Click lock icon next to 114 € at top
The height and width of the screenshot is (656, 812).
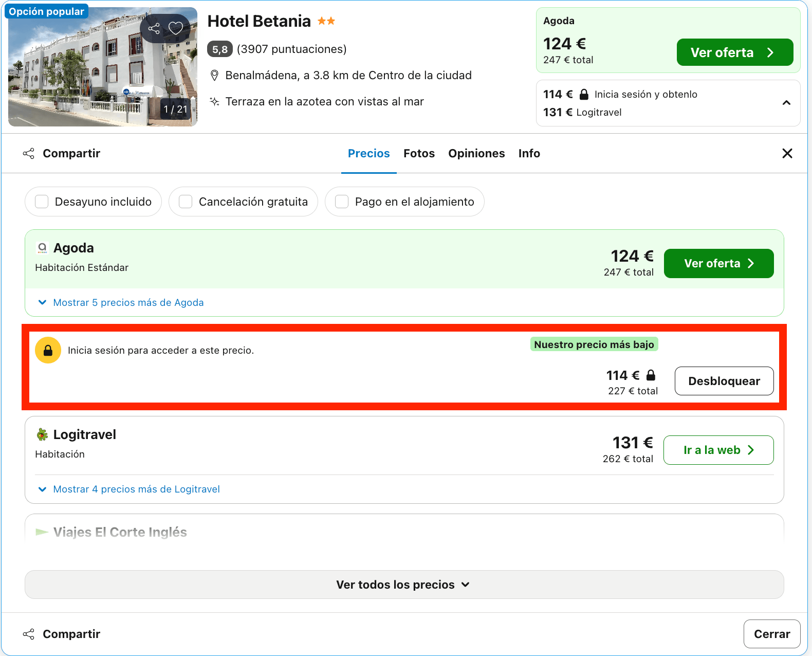click(x=584, y=95)
